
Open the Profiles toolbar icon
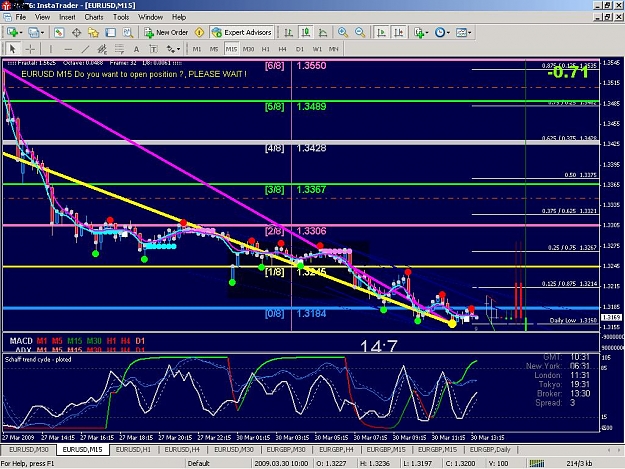click(x=34, y=33)
